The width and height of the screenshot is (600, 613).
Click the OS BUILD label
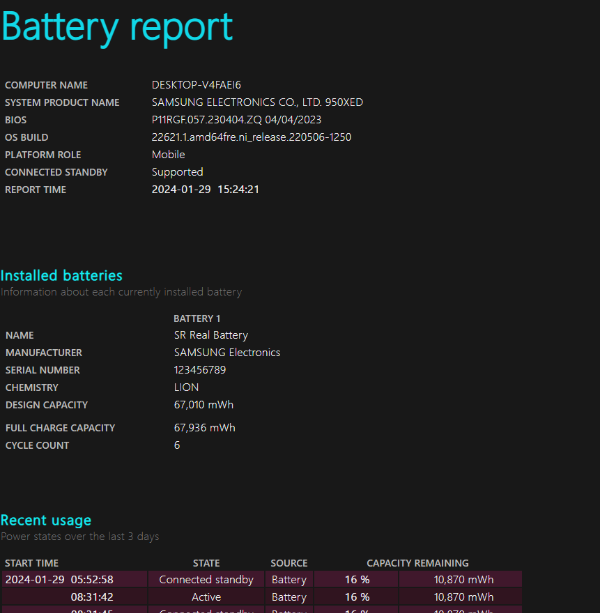coord(27,138)
